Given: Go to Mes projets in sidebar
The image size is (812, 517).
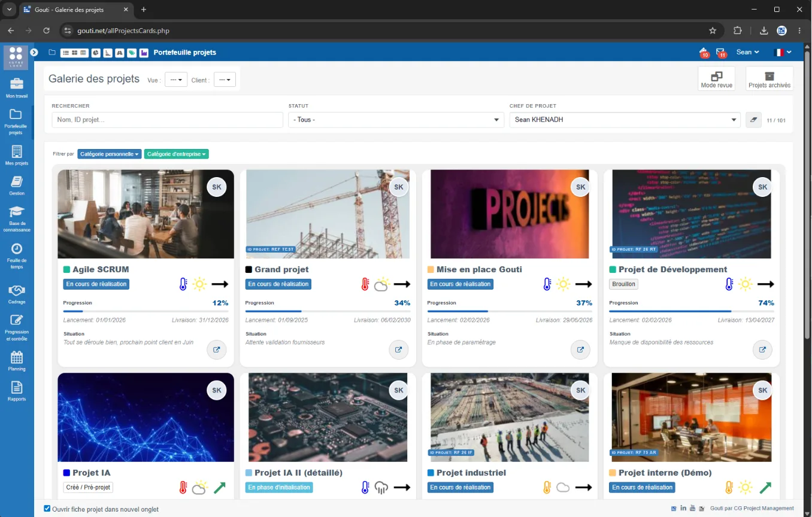Looking at the screenshot, I should coord(17,156).
